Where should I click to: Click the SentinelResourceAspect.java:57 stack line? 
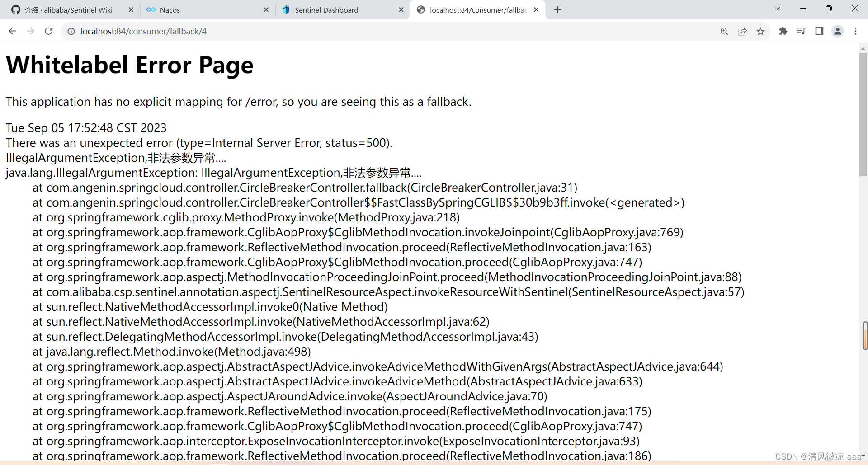[388, 292]
